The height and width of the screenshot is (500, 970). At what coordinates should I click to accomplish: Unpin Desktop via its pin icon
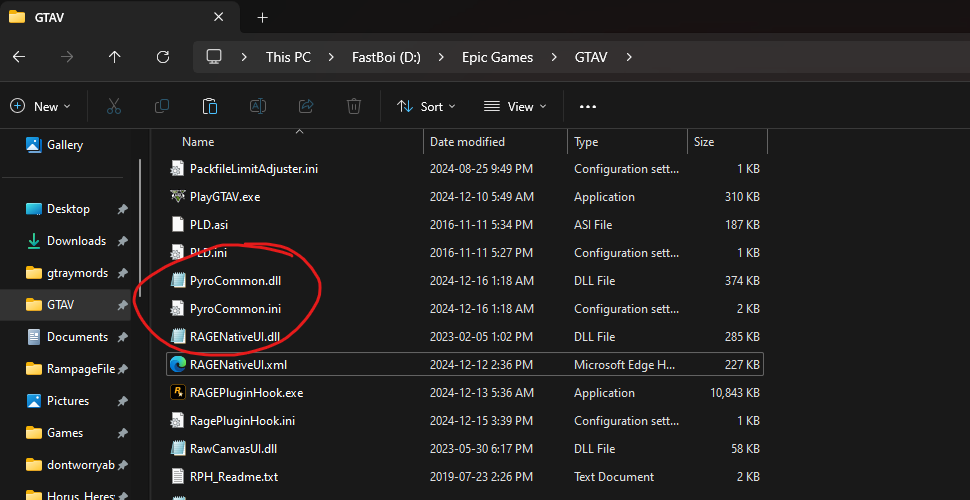[x=122, y=209]
